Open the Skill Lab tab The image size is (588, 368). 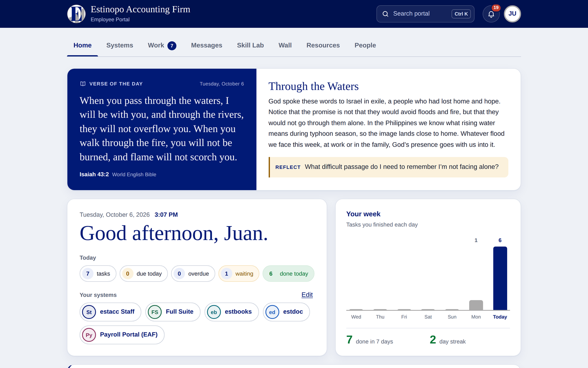tap(250, 45)
